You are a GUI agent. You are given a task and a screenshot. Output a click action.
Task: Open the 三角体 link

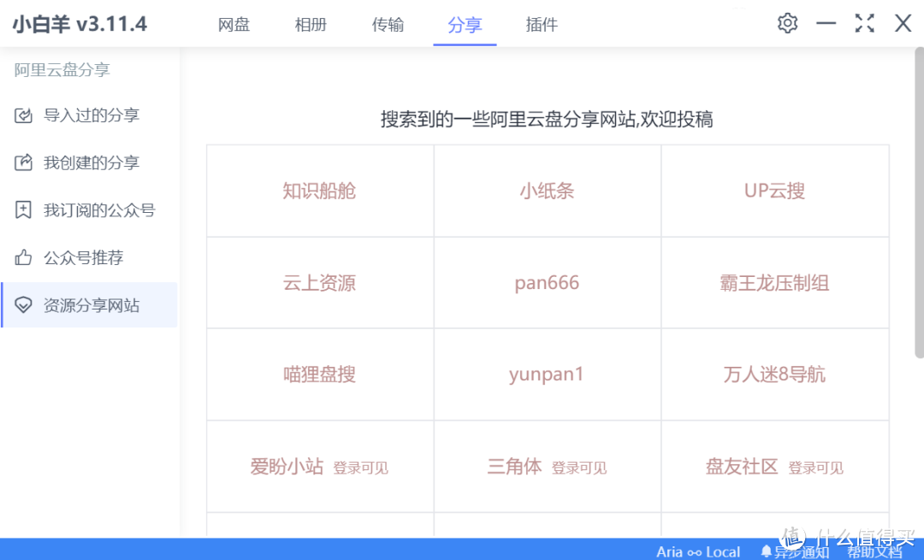[514, 466]
